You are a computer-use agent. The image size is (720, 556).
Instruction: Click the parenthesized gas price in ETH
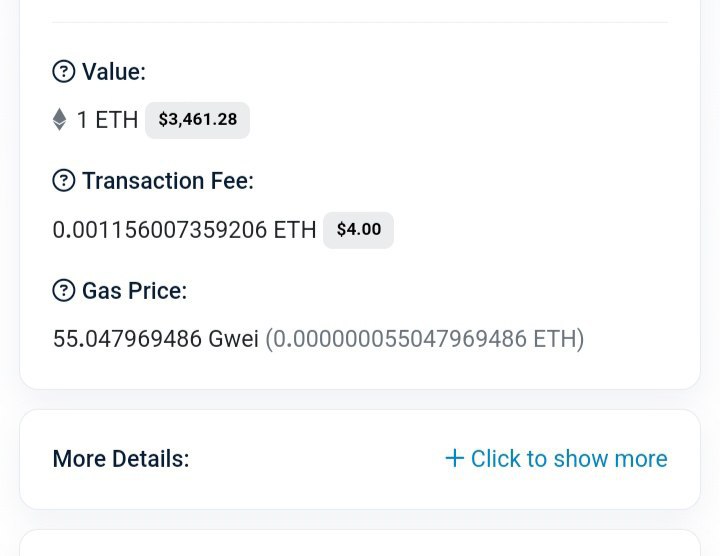[x=424, y=340]
